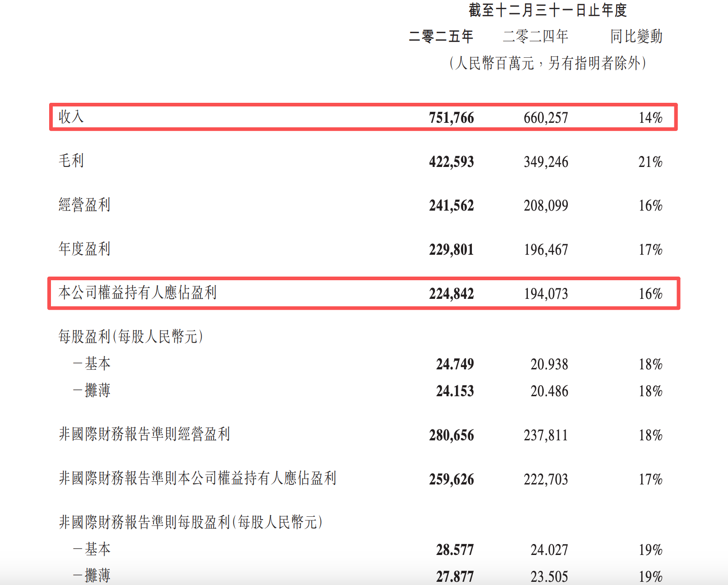Click the gross profit value 422,593
This screenshot has height=585, width=728.
(x=451, y=162)
